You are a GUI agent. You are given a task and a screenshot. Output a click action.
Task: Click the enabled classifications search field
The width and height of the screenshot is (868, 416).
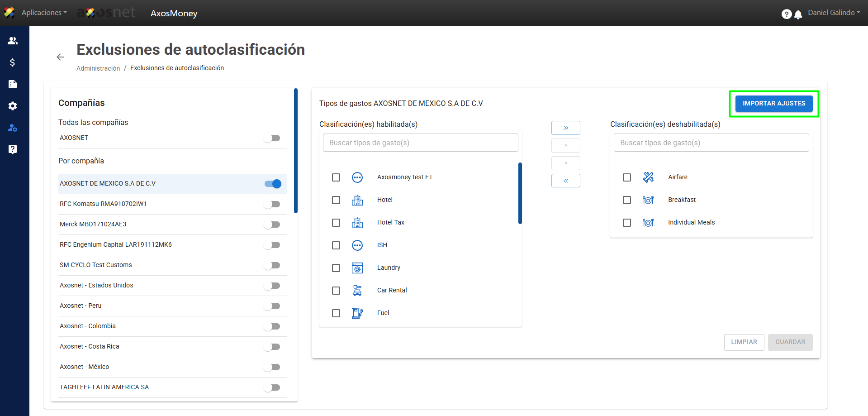coord(420,143)
